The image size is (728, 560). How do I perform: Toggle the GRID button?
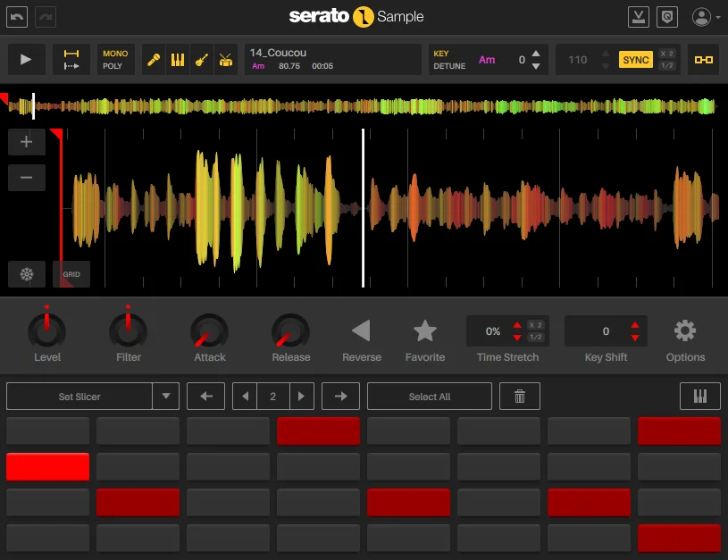point(71,274)
